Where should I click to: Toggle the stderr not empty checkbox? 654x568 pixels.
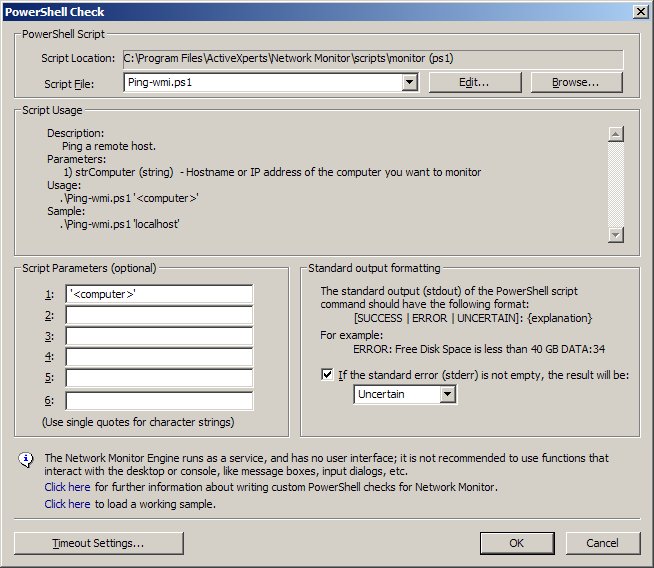tap(327, 374)
